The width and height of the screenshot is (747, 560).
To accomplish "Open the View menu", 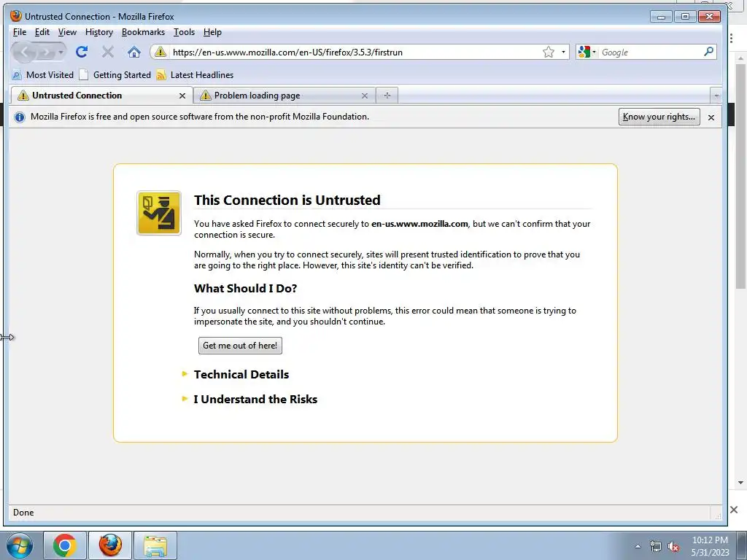I will click(x=67, y=32).
